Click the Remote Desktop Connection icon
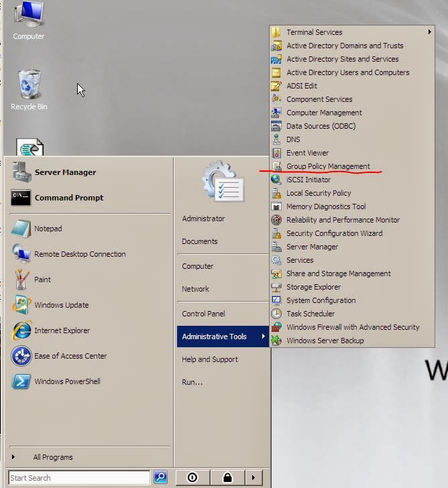448x488 pixels. [x=21, y=254]
